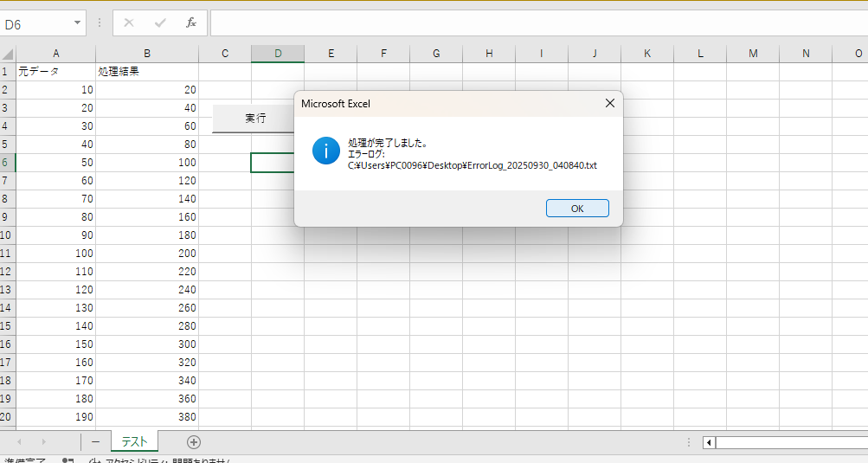Click the tab bar split handle dots
This screenshot has height=463, width=868.
(x=689, y=442)
